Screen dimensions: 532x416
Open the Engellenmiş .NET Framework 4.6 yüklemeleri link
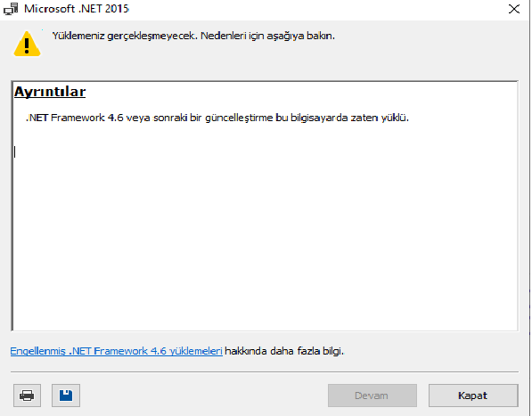[117, 351]
